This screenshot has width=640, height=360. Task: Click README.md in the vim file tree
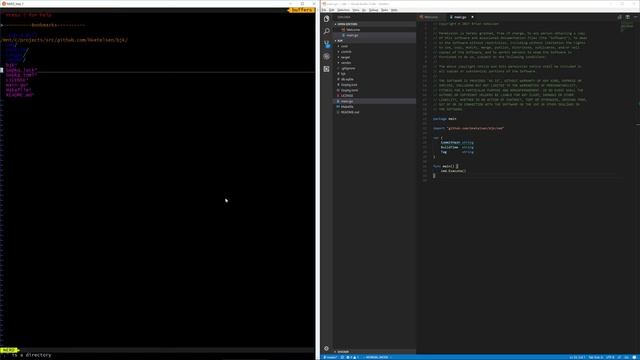pos(20,95)
